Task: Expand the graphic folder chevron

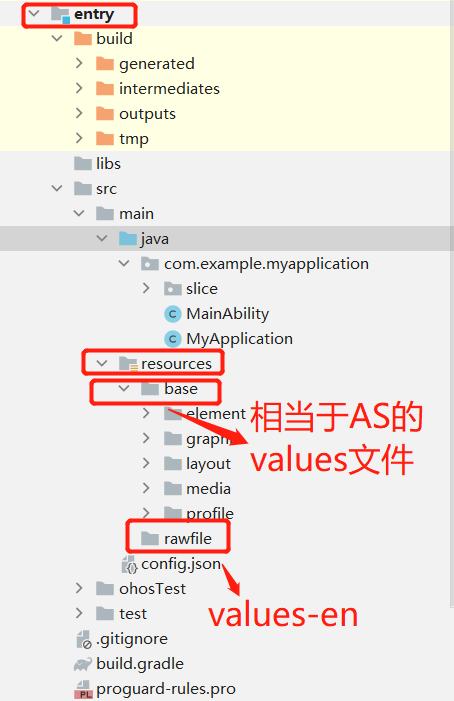Action: (146, 438)
